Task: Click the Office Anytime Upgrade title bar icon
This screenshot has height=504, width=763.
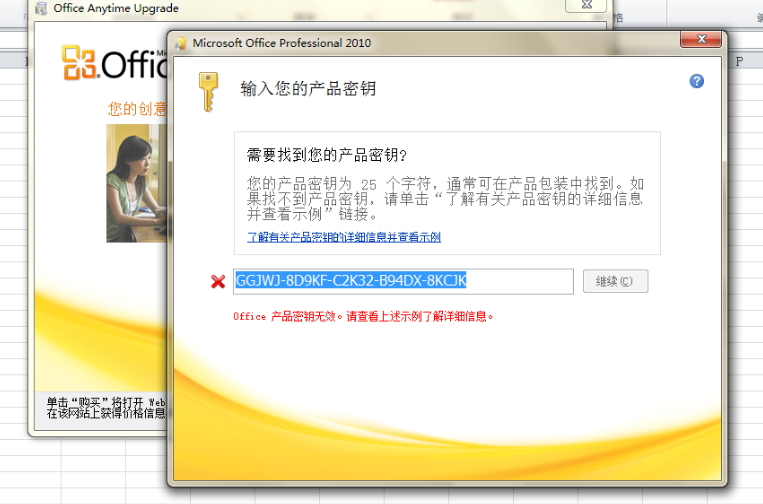Action: pyautogui.click(x=41, y=9)
